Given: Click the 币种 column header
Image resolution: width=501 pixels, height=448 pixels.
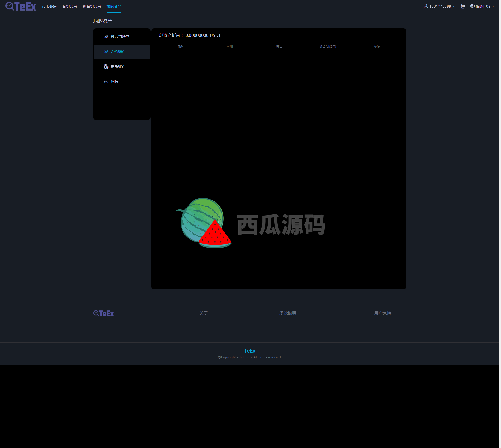Looking at the screenshot, I should point(181,47).
